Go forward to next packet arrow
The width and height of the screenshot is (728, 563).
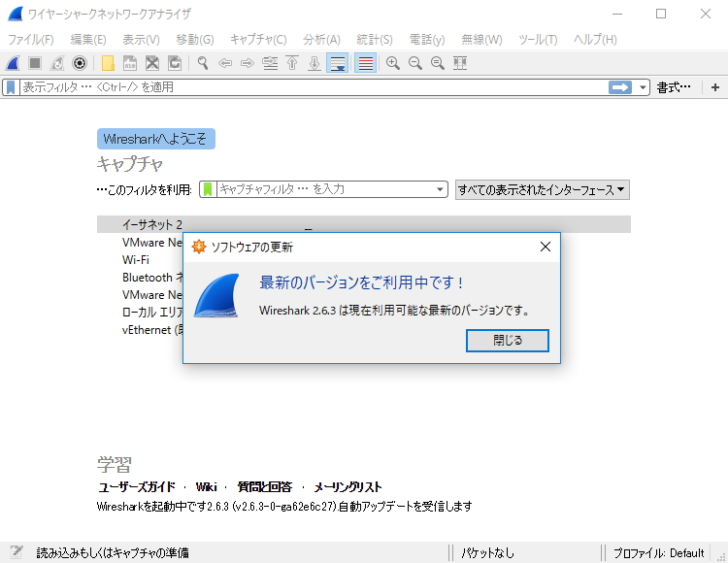248,63
